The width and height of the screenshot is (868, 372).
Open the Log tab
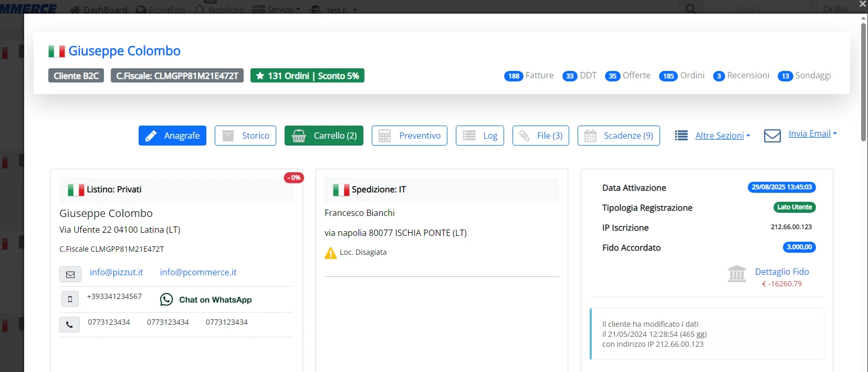[480, 136]
